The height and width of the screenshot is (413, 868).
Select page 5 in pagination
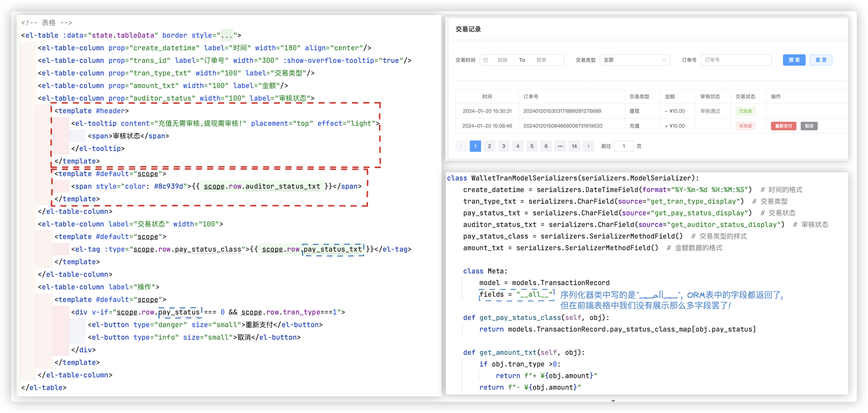[532, 146]
